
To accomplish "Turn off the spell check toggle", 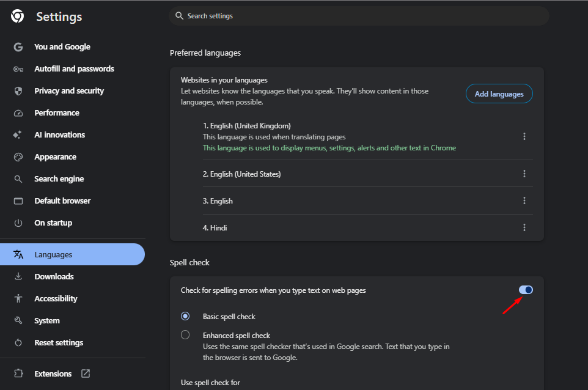I will click(x=526, y=290).
